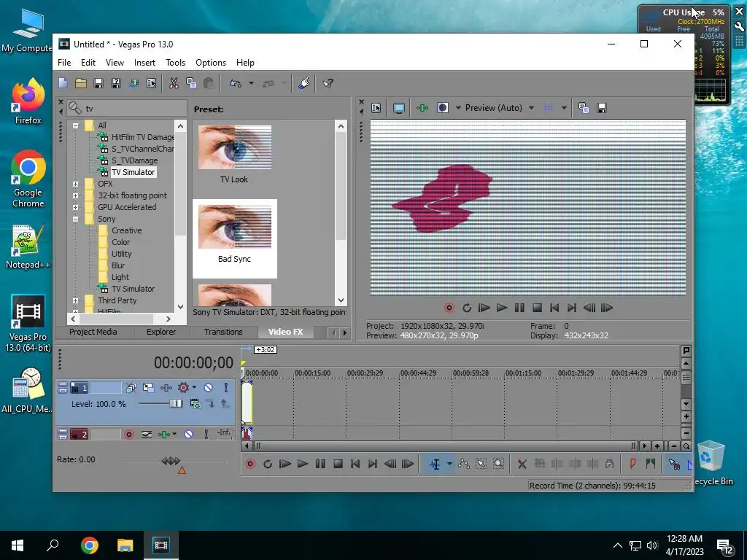Image resolution: width=747 pixels, height=560 pixels.
Task: Select S_TVDamage effect in tree
Action: point(134,160)
